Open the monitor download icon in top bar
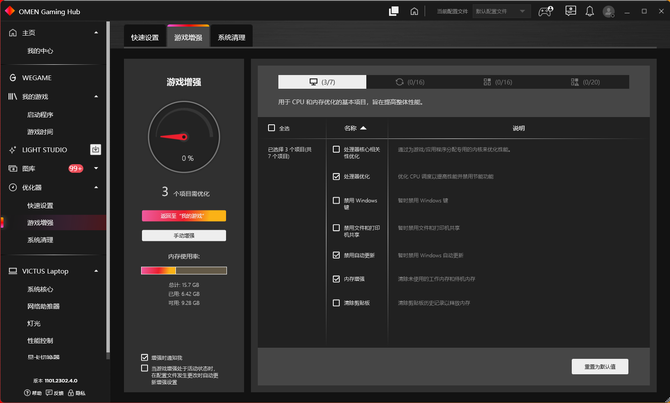The image size is (670, 403). [x=570, y=11]
